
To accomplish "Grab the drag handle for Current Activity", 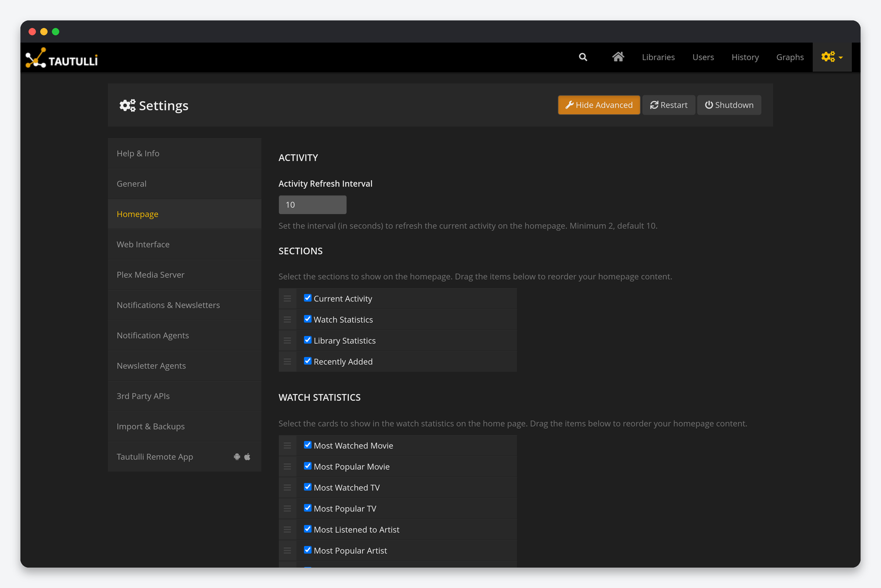I will pos(287,299).
